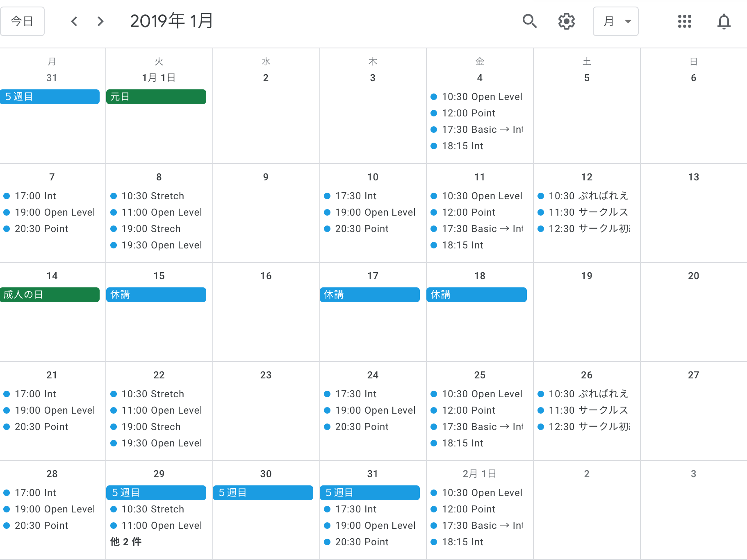Open the Google apps grid
Image resolution: width=747 pixels, height=560 pixels.
(684, 21)
